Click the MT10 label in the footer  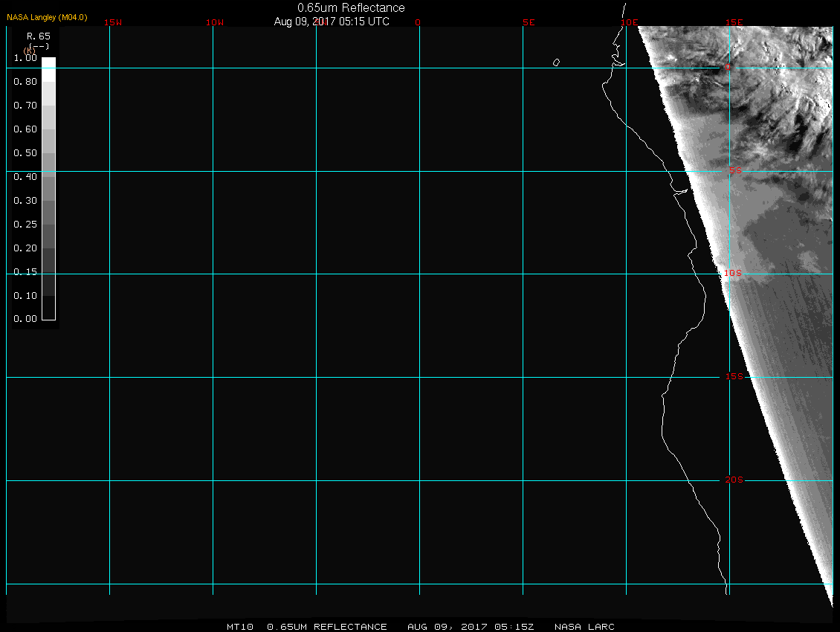240,627
